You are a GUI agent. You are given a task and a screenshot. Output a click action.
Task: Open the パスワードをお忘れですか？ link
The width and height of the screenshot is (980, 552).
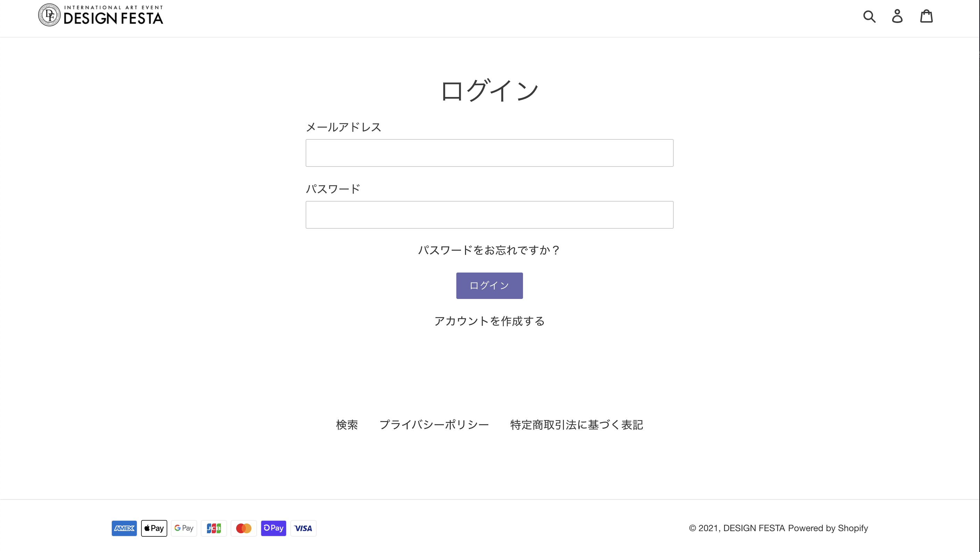[489, 250]
